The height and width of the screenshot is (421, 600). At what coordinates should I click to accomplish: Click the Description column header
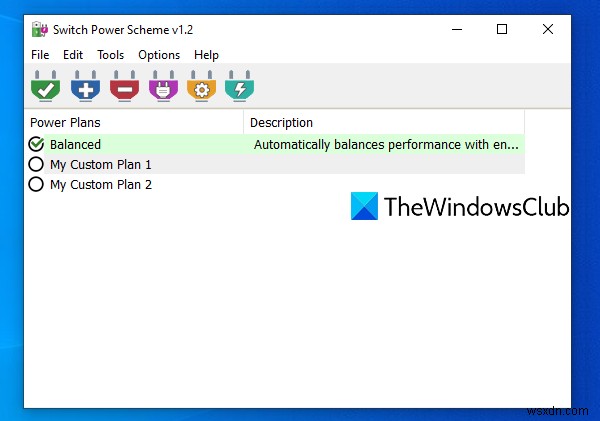[x=384, y=122]
